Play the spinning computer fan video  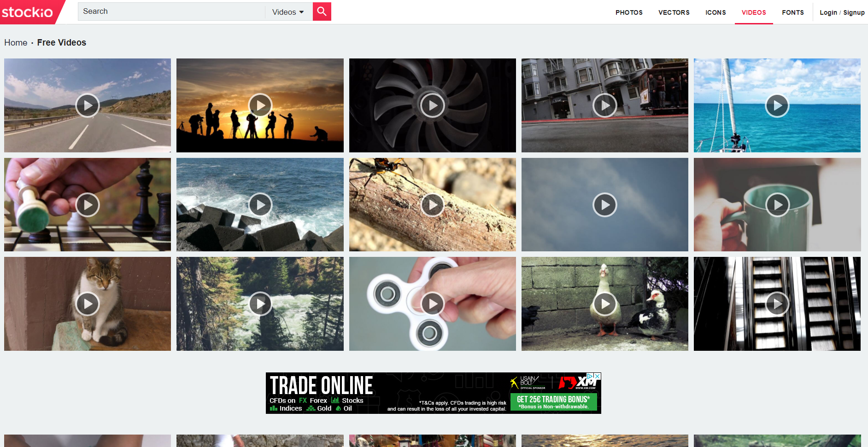432,105
